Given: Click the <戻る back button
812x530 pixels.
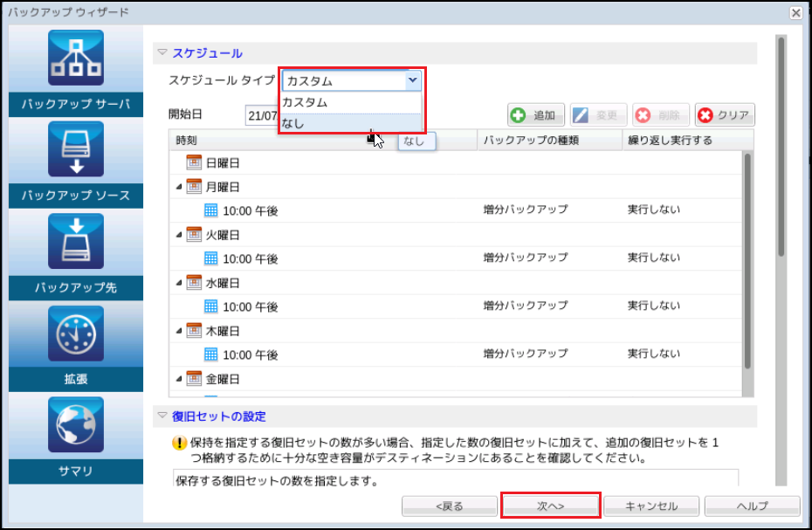Looking at the screenshot, I should pos(450,506).
